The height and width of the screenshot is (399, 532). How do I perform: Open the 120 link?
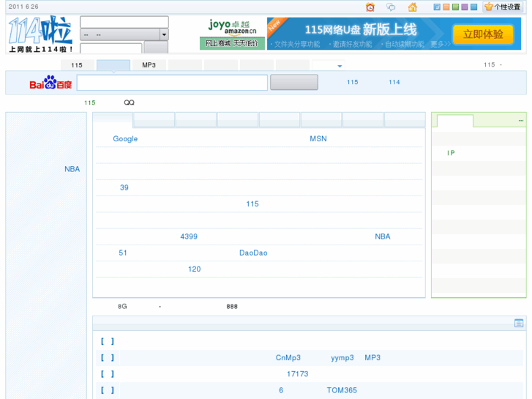point(195,269)
